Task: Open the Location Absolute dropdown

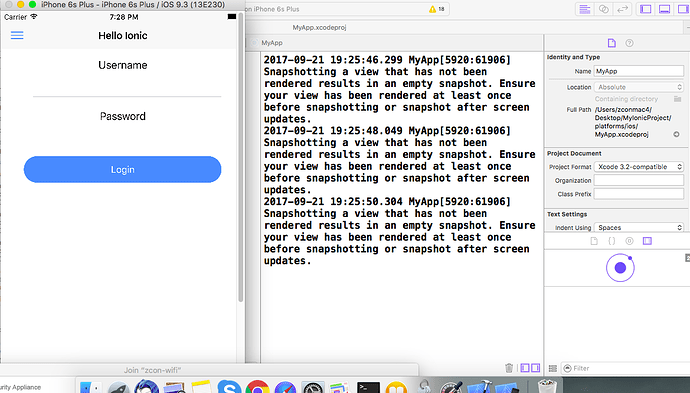Action: point(639,87)
